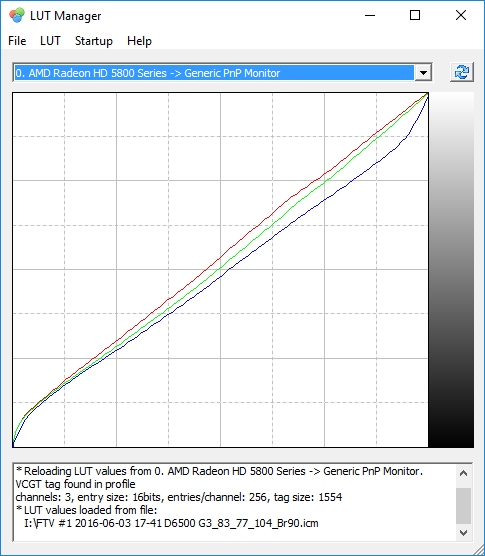This screenshot has width=485, height=556.
Task: Expand the display selector dropdown arrow
Action: (x=423, y=73)
